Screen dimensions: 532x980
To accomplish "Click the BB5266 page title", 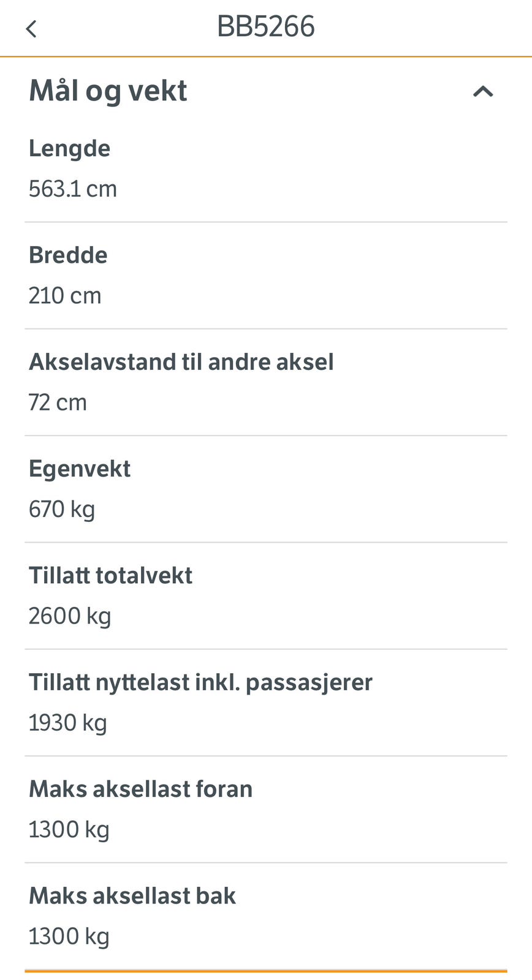I will coord(265,27).
